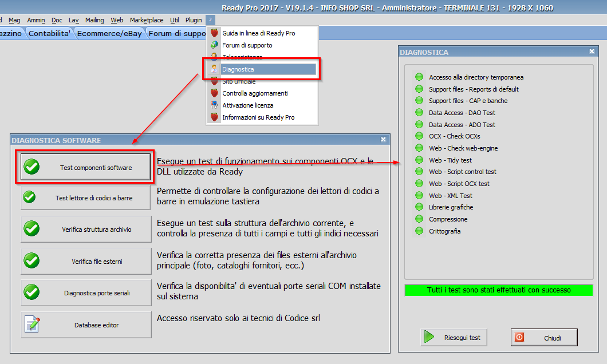Click green check icon on Test lettore di codici a barre
Screen dimensions: 607x364
pos(29,197)
